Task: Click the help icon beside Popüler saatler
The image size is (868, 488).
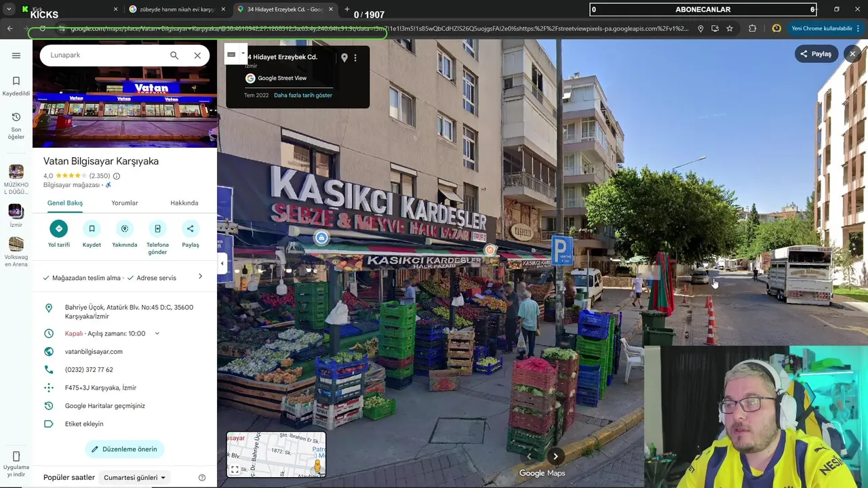Action: pyautogui.click(x=202, y=478)
